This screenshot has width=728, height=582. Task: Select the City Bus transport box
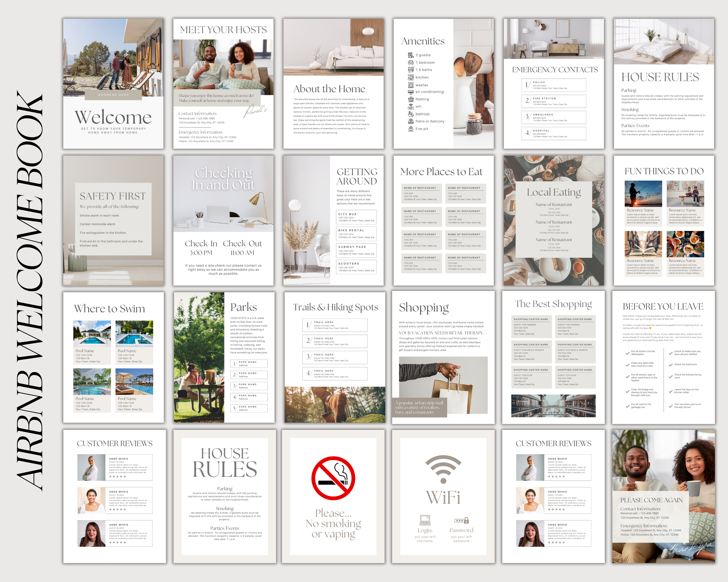pos(356,218)
